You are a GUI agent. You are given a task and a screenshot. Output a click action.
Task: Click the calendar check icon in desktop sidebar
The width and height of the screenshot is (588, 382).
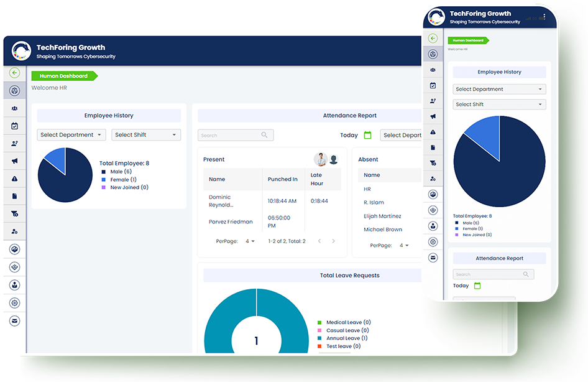[15, 126]
